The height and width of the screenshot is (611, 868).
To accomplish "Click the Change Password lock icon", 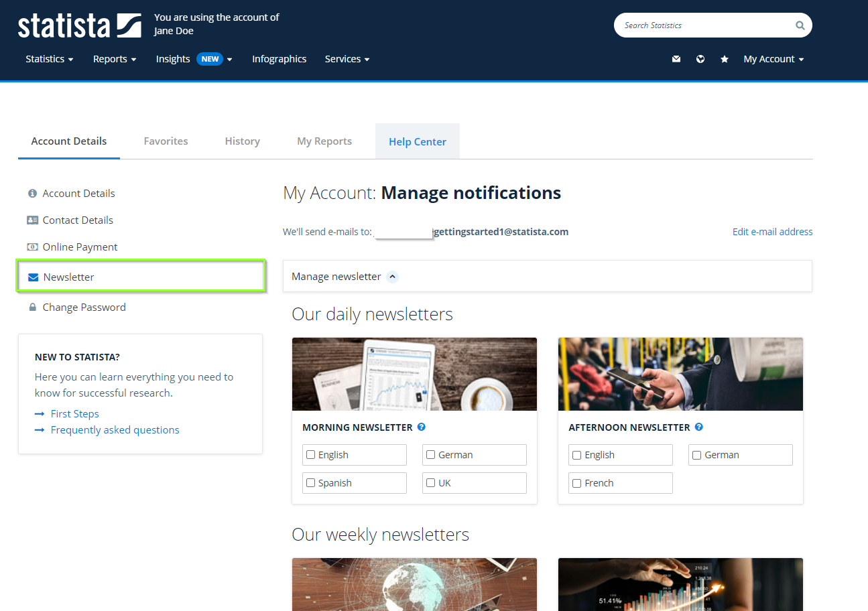I will coord(32,307).
